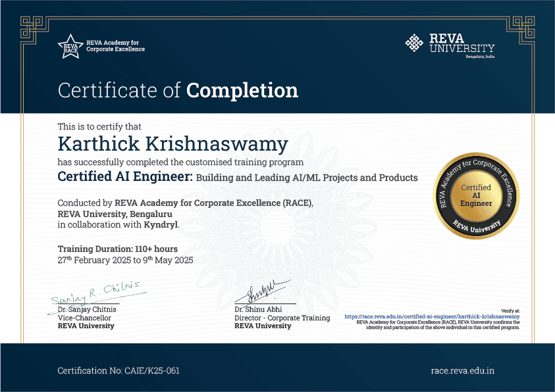Select the recipient name "Karthick Krishnaswamy"
Image resolution: width=555 pixels, height=392 pixels.
pos(172,144)
